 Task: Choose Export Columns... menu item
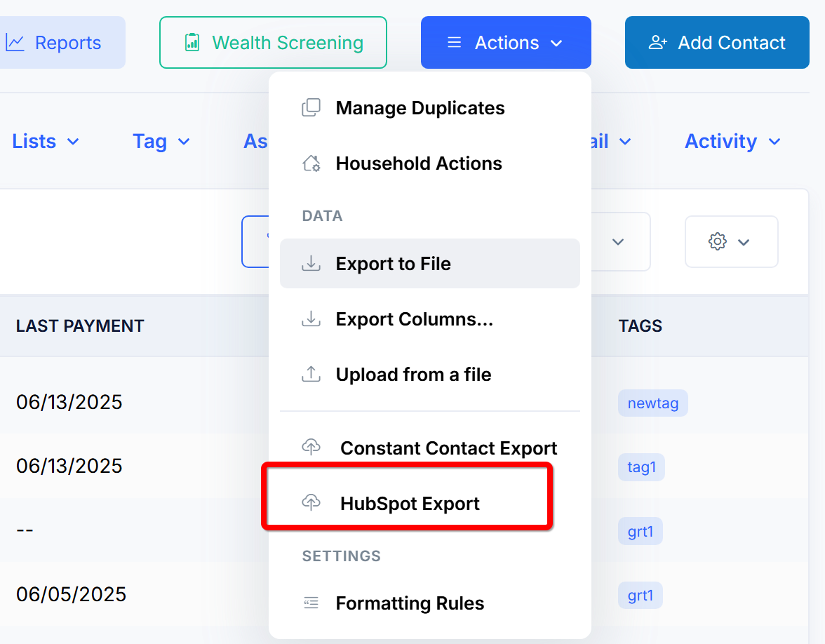[x=430, y=318]
